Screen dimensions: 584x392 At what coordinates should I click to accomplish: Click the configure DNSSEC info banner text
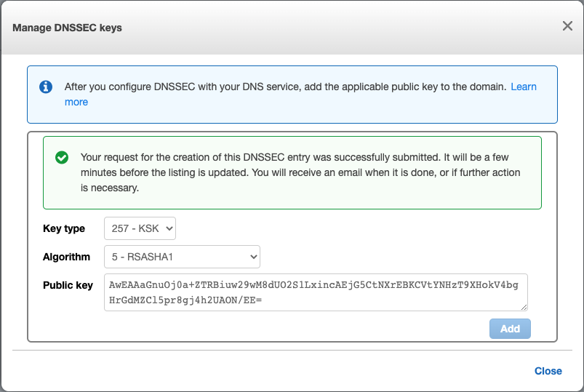tap(285, 87)
